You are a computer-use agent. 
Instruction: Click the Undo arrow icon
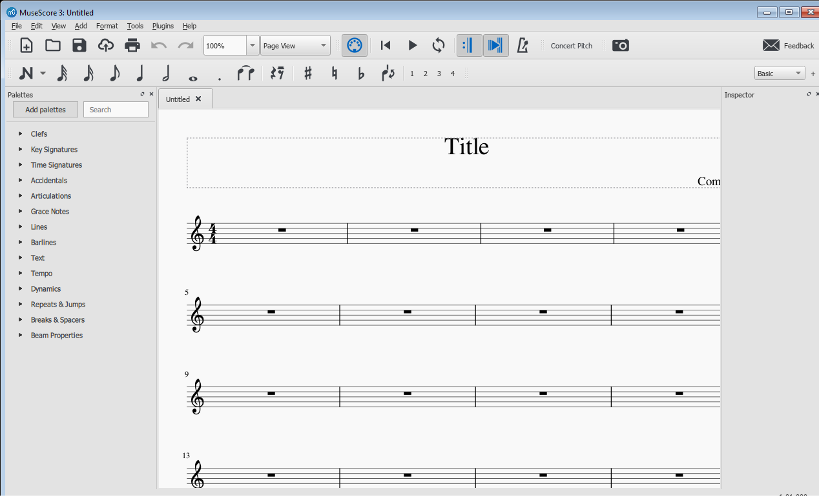159,45
